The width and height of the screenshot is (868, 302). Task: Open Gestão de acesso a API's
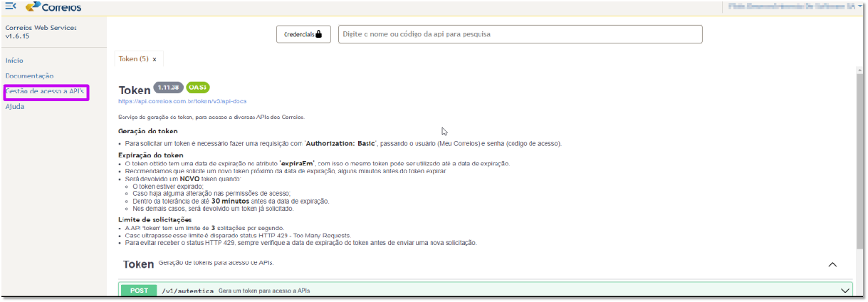pos(45,92)
